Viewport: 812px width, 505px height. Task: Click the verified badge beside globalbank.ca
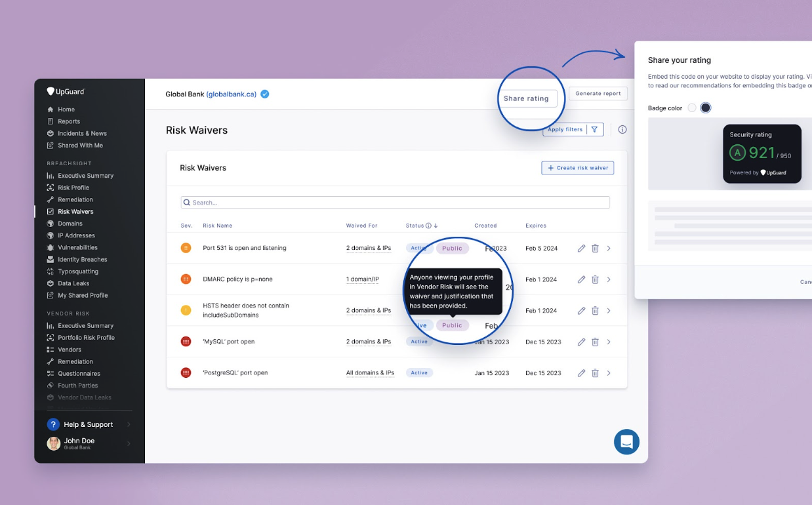click(265, 94)
